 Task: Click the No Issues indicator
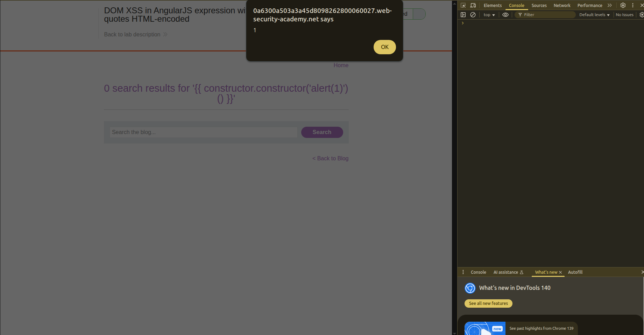click(x=624, y=15)
